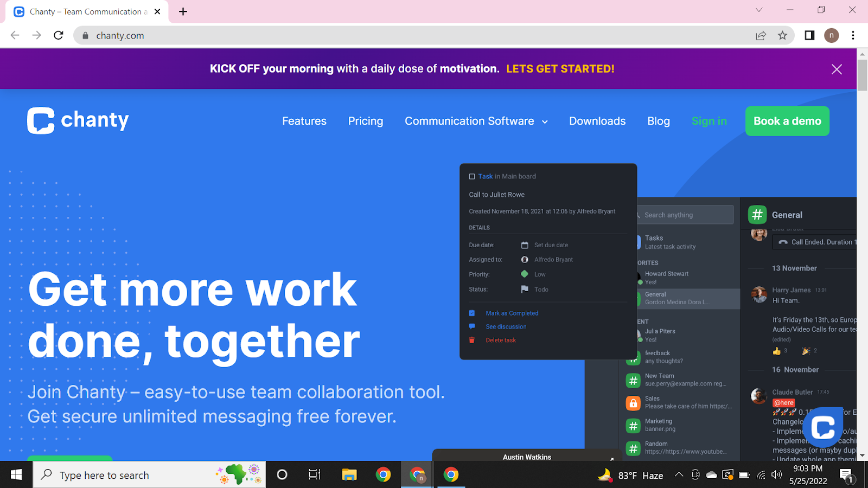Open the Windows Start menu
Viewport: 868px width, 488px height.
(x=16, y=475)
